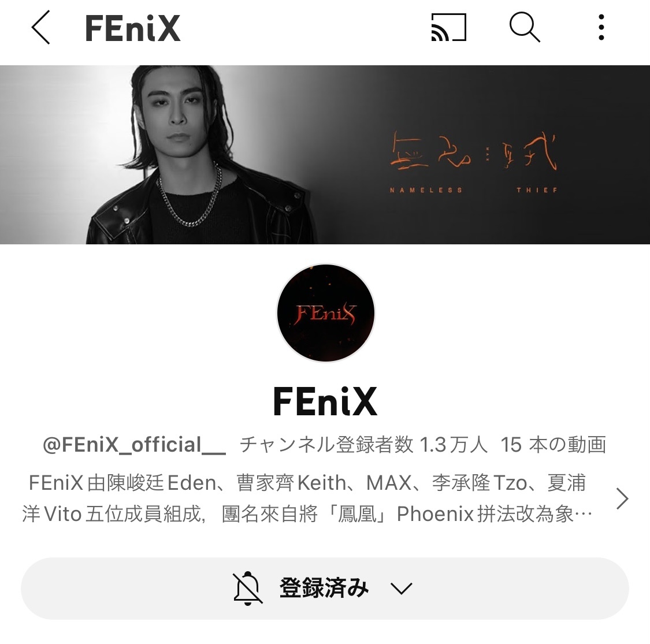Tap the orange calligraphy title on banner
The width and height of the screenshot is (650, 644).
(474, 151)
